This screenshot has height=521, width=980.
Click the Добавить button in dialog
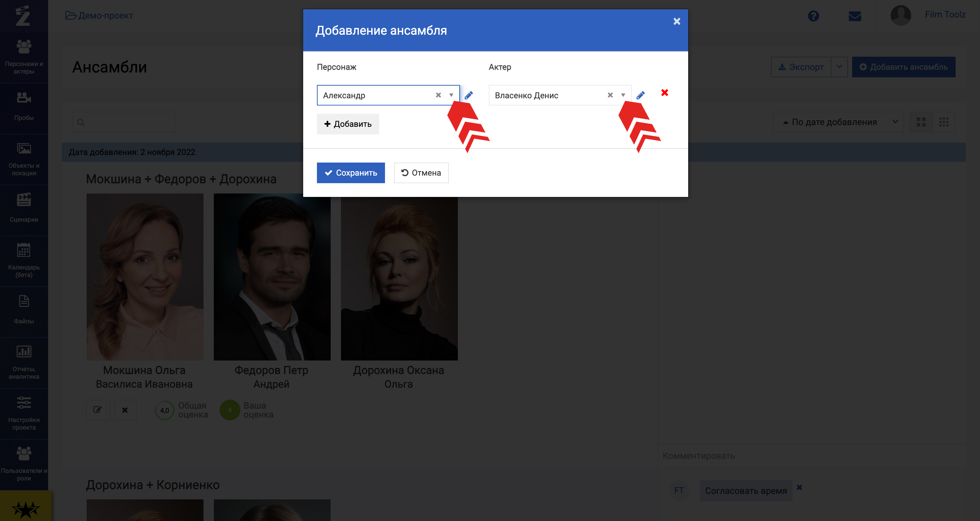tap(348, 124)
